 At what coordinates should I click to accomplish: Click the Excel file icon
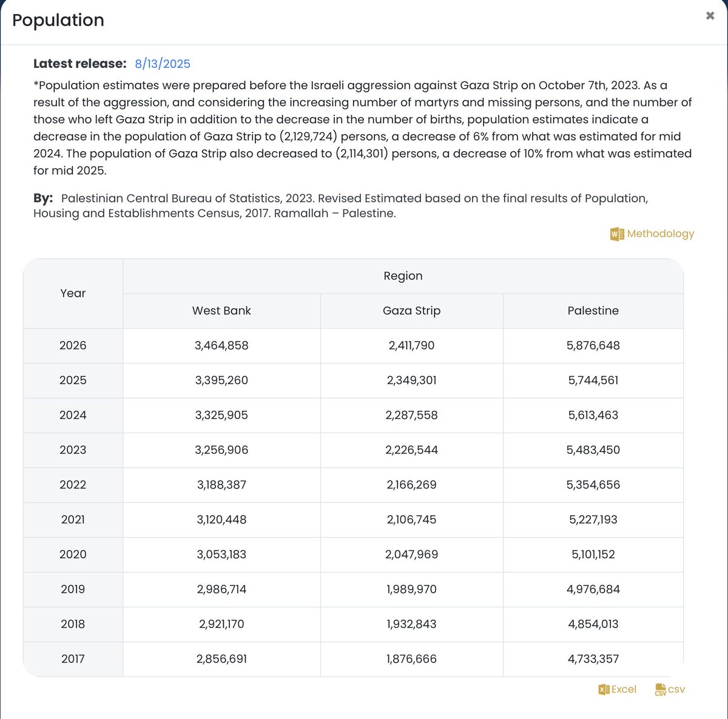[x=604, y=689]
